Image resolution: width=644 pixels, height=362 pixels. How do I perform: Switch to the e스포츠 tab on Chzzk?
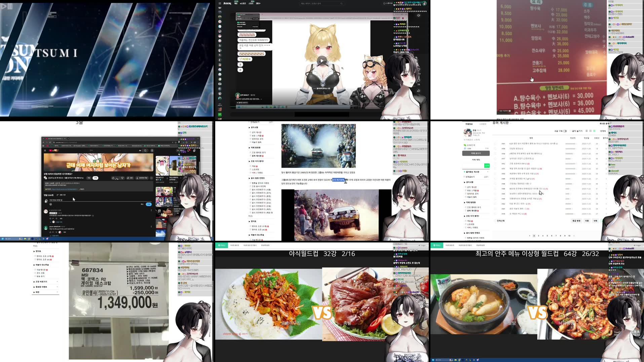click(242, 3)
